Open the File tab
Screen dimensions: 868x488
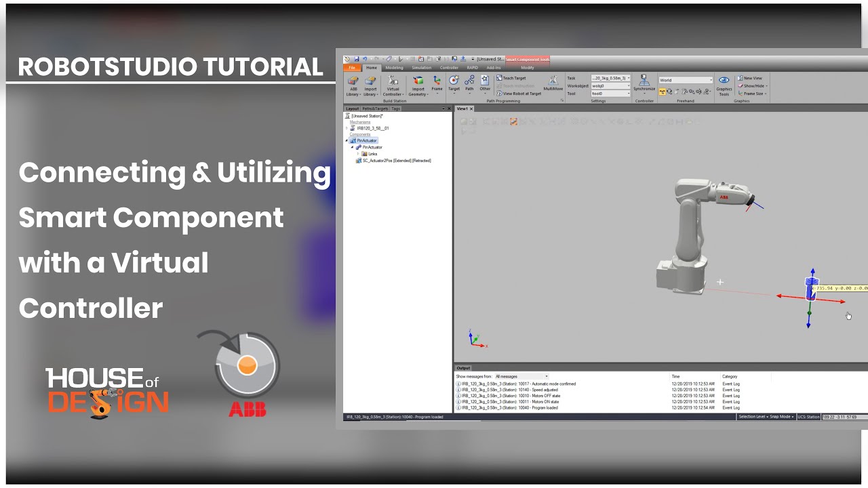tap(352, 68)
